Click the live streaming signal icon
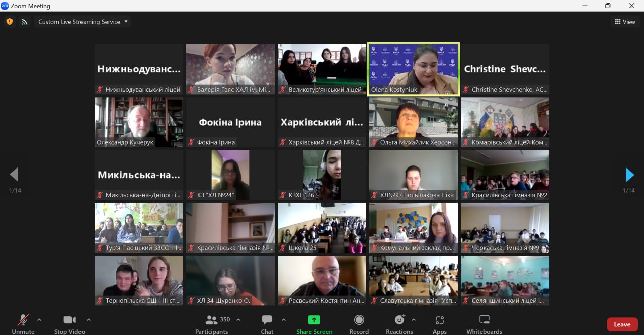This screenshot has width=644, height=335. [24, 22]
